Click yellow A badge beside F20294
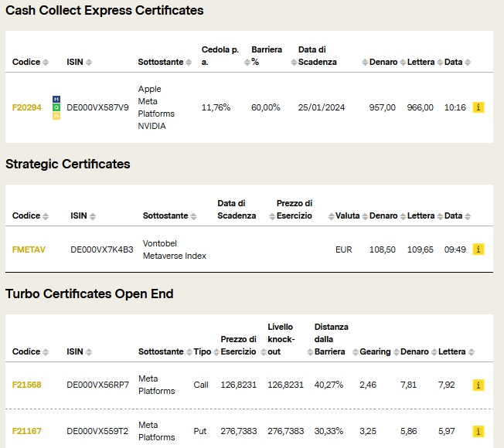504x448 pixels. pos(56,116)
